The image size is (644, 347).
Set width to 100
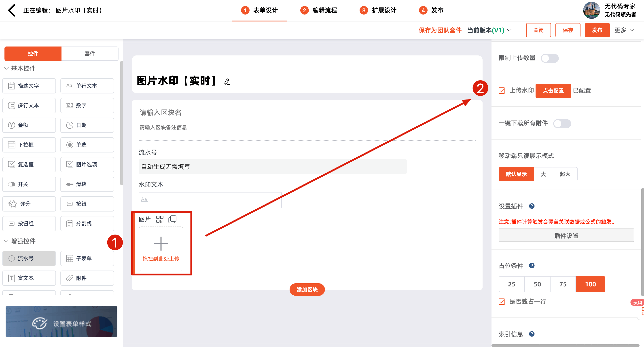point(590,284)
